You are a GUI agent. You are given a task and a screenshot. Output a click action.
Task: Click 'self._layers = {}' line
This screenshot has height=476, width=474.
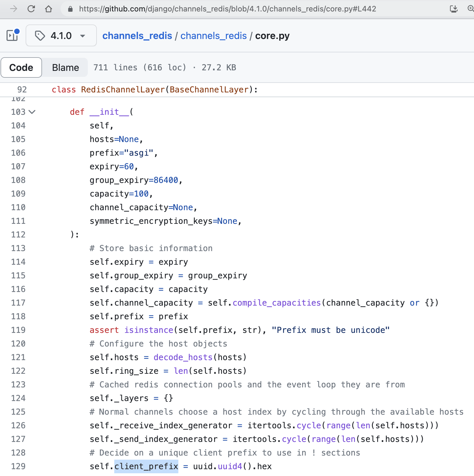[x=131, y=398]
